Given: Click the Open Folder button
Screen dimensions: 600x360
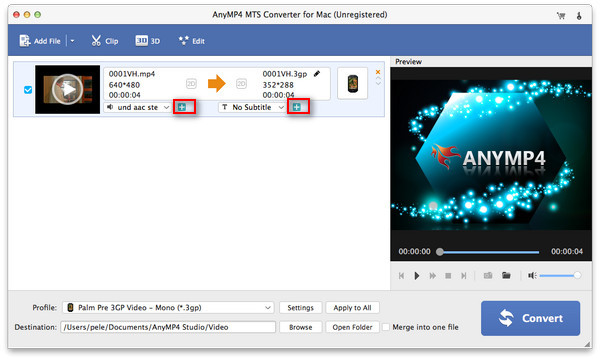Looking at the screenshot, I should (x=352, y=327).
